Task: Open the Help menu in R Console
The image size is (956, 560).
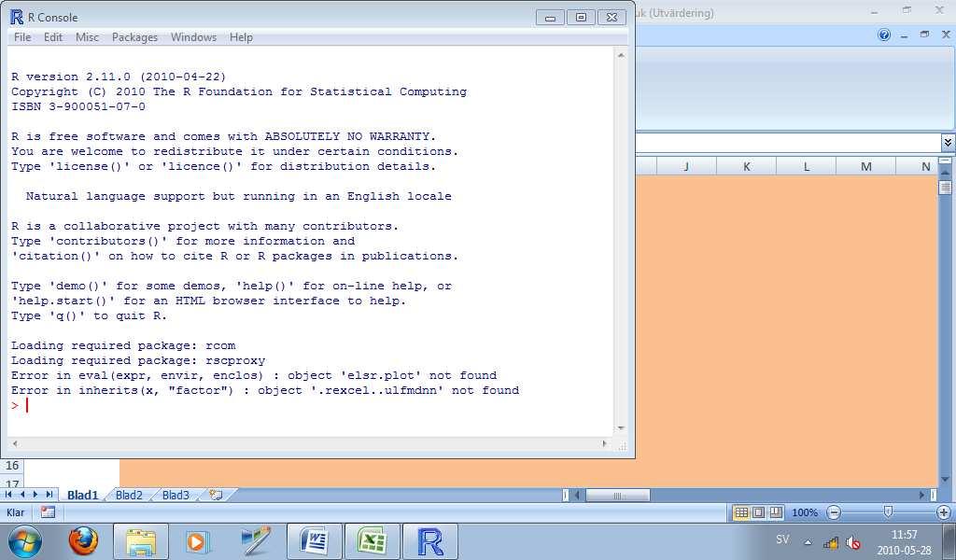Action: tap(241, 37)
